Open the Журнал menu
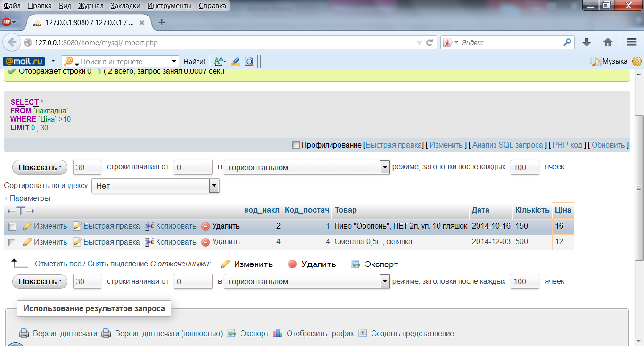 pos(92,6)
